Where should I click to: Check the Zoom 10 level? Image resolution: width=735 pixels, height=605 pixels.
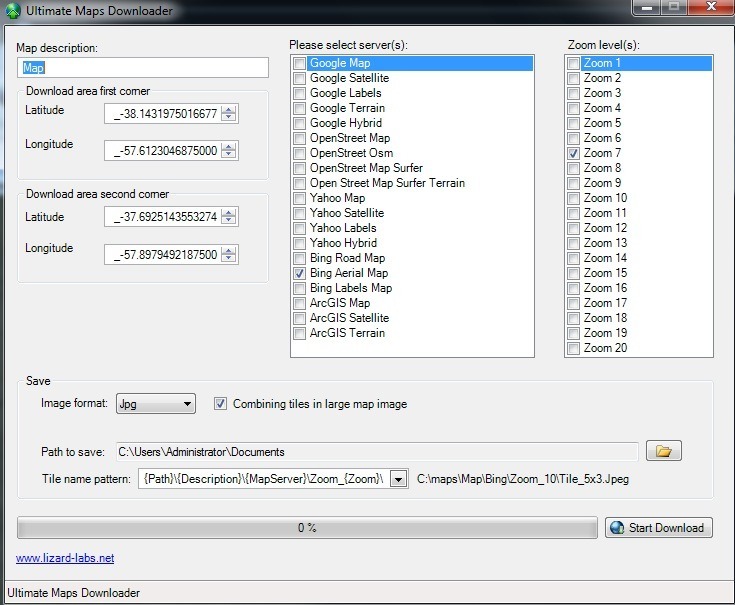click(x=573, y=198)
